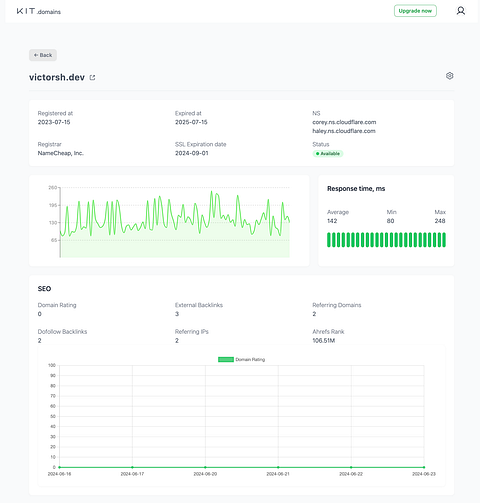Image resolution: width=480 pixels, height=503 pixels.
Task: Click the back arrow button
Action: coord(43,55)
